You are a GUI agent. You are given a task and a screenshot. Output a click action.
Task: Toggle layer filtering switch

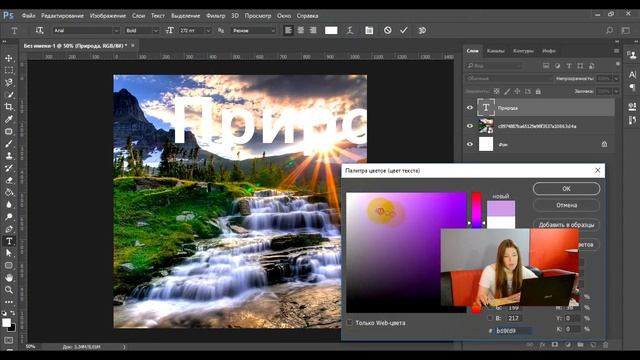(x=618, y=64)
